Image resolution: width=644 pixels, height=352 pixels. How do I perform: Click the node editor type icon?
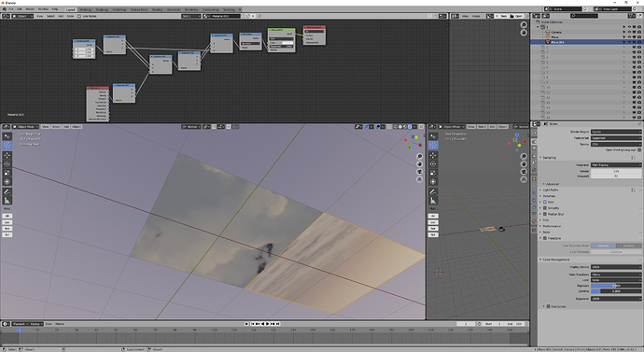click(7, 16)
